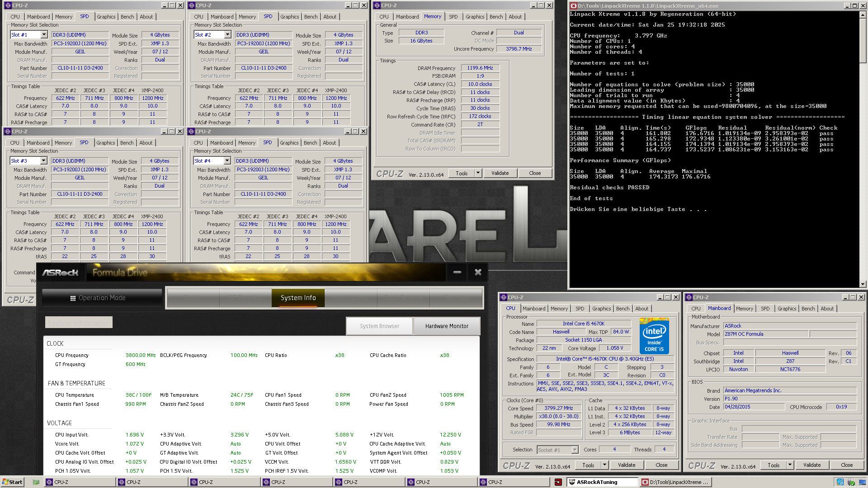Viewport: 868px width, 488px height.
Task: Expand the Slot #4 memory slot dropdown
Action: coord(227,161)
